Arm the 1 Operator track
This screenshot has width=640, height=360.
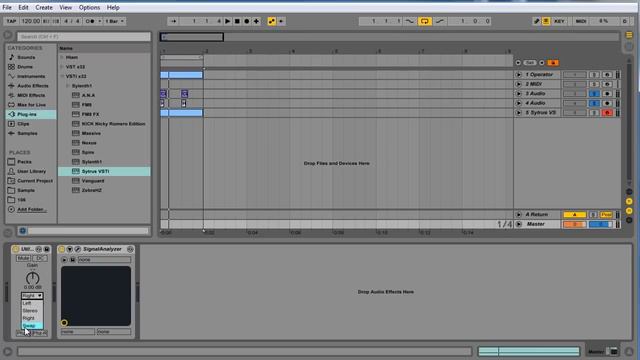pos(607,75)
